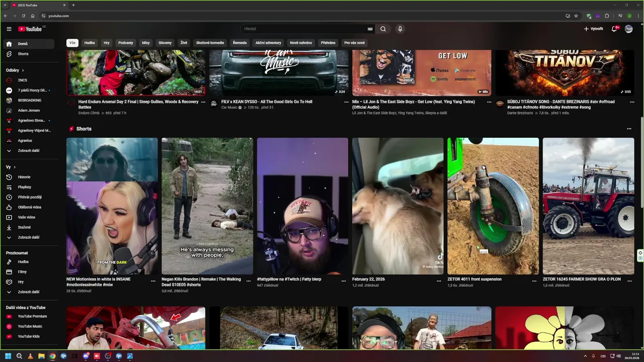Open Discord from taskbar
Image resolution: width=644 pixels, height=362 pixels.
[86, 356]
